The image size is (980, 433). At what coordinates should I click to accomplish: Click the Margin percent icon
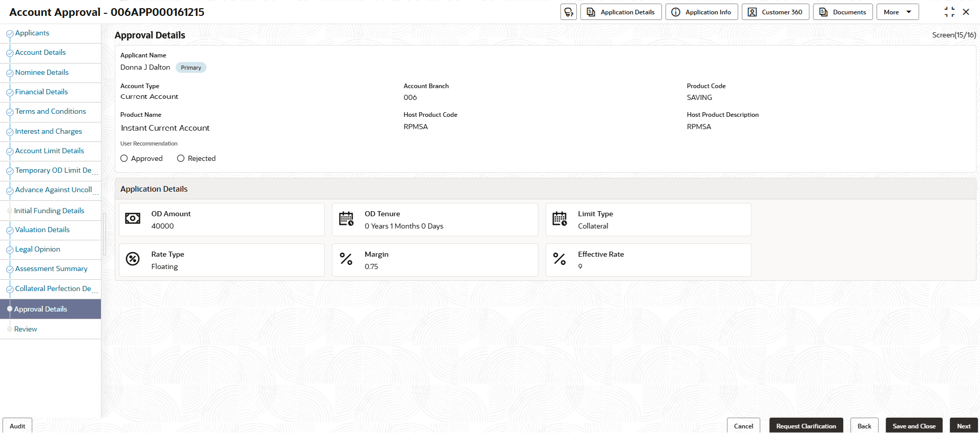pos(346,259)
